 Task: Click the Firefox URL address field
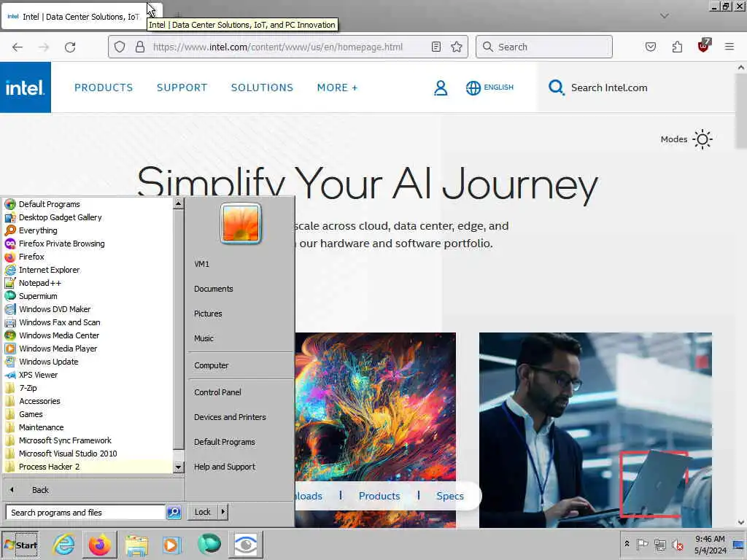288,47
